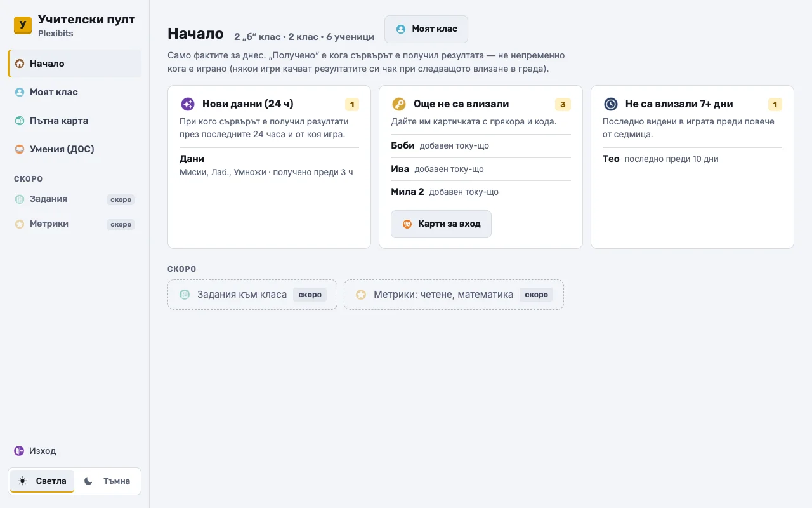Click the clock icon on Не са влизали 7+ дни card
This screenshot has height=508, width=812.
pyautogui.click(x=610, y=104)
